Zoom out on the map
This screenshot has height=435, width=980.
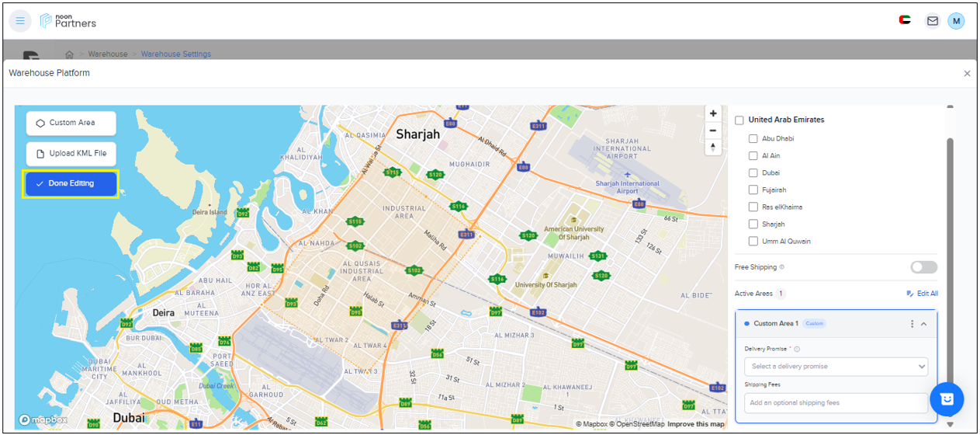(713, 130)
